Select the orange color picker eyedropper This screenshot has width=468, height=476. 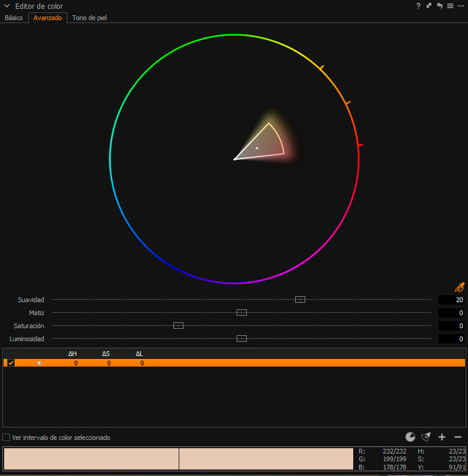tap(459, 287)
